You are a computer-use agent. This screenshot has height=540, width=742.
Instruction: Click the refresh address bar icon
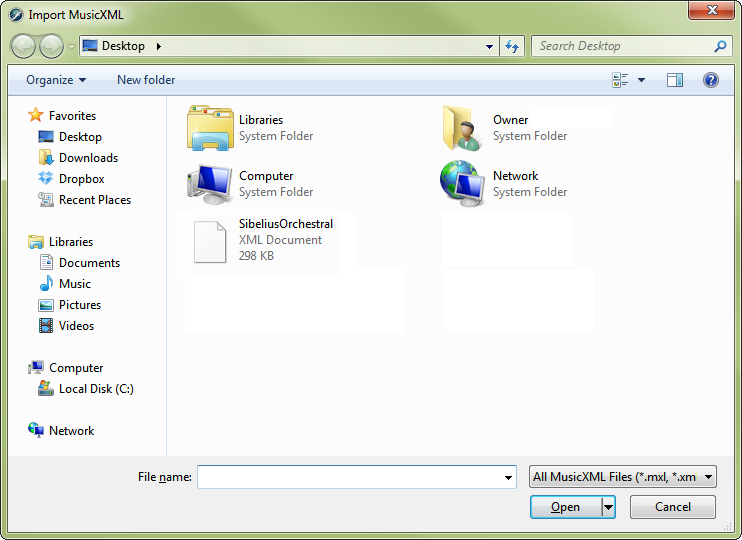point(513,46)
